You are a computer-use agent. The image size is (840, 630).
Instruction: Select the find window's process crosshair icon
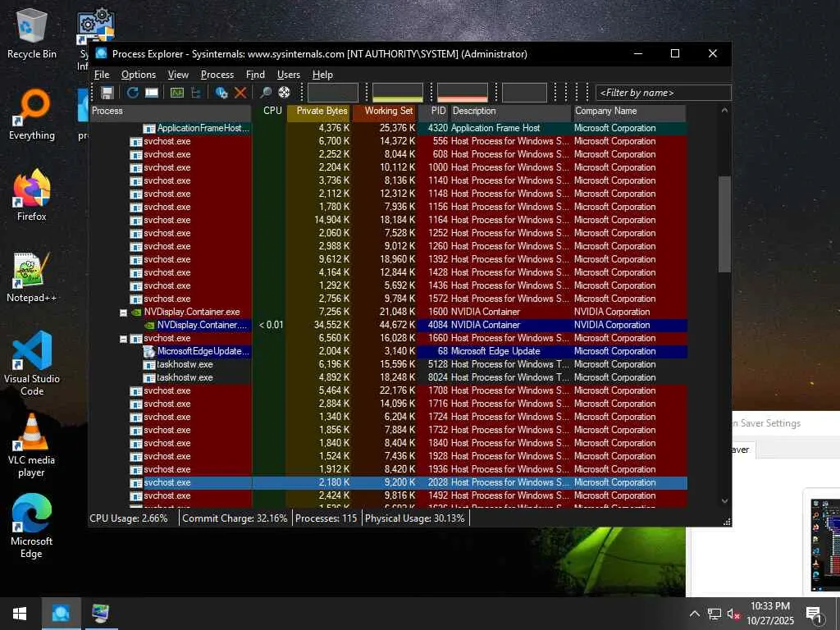click(x=284, y=93)
